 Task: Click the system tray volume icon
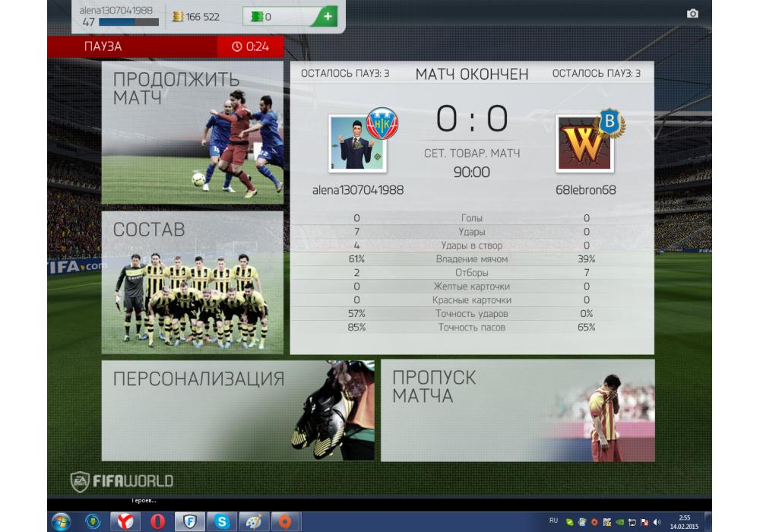pyautogui.click(x=657, y=522)
